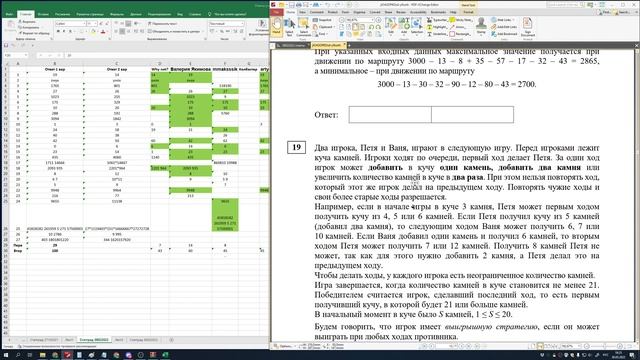Viewport: 640px width, 360px height.
Task: Select the Hand tool in PDF editor
Action: click(x=276, y=26)
